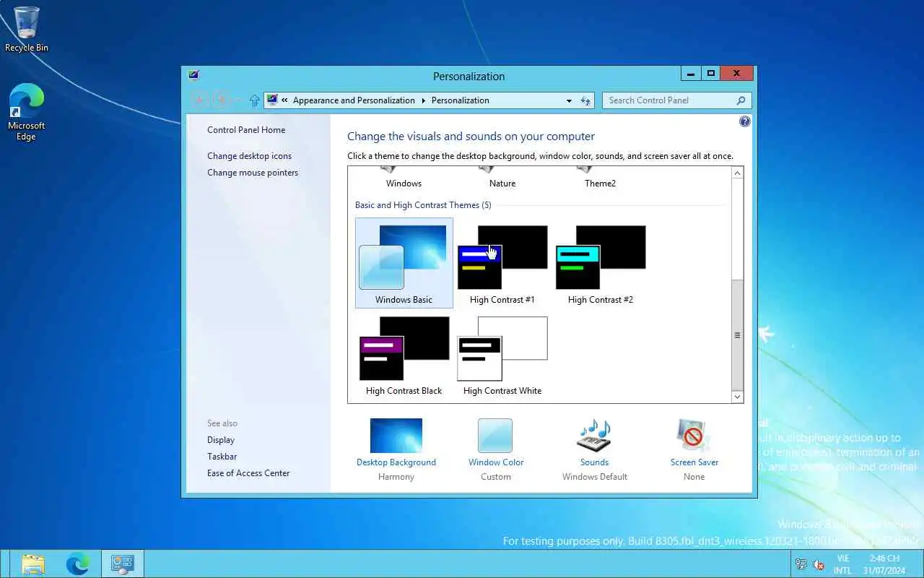Open Change mouse pointers link
The width and height of the screenshot is (924, 578).
[x=253, y=173]
